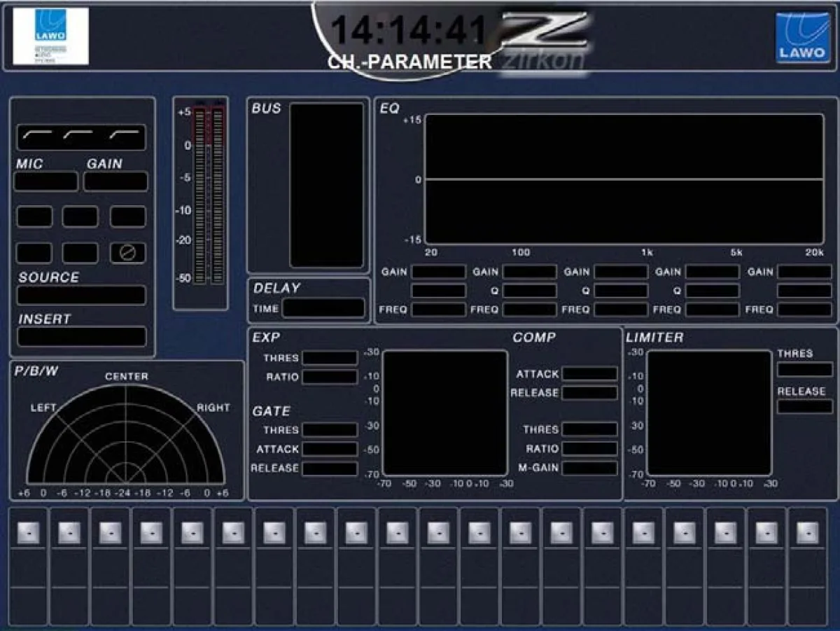Click the COMP ATTACK field

[x=589, y=374]
